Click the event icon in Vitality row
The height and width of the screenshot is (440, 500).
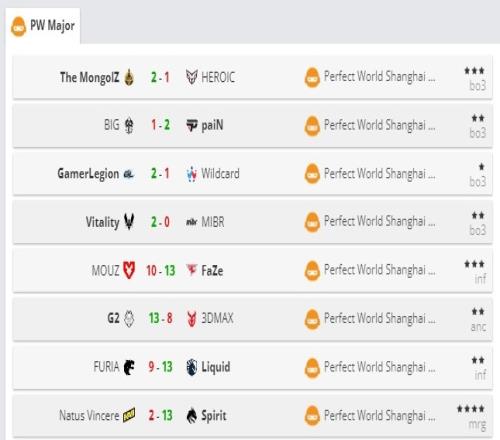(x=312, y=222)
